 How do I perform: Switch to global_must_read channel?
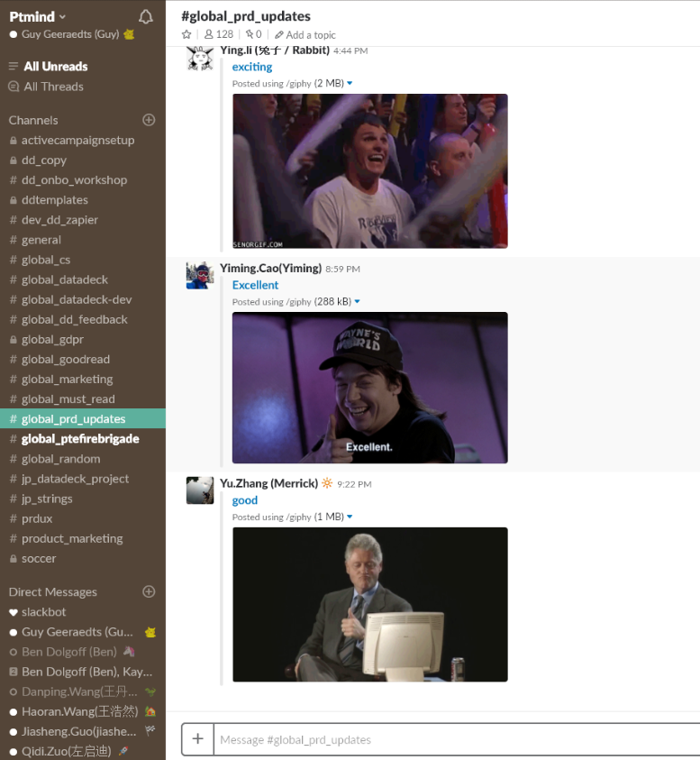pyautogui.click(x=83, y=398)
